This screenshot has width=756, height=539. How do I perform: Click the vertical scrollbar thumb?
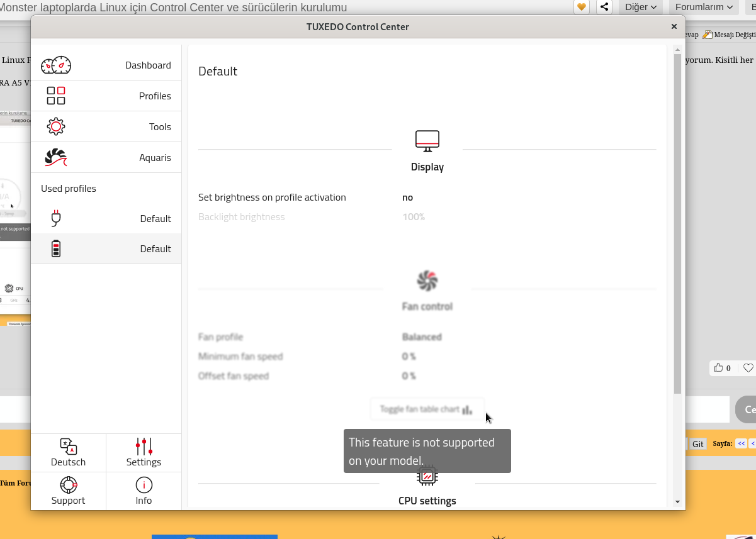677,224
